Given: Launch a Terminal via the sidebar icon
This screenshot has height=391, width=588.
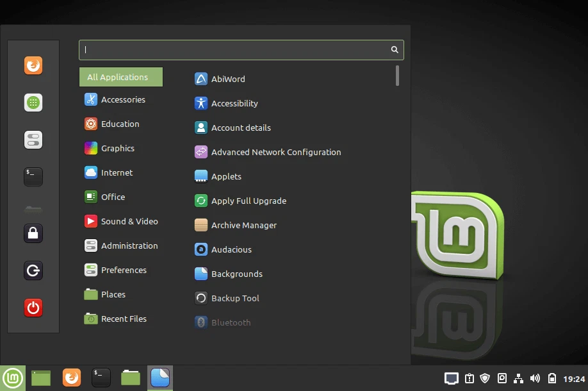Looking at the screenshot, I should tap(33, 177).
